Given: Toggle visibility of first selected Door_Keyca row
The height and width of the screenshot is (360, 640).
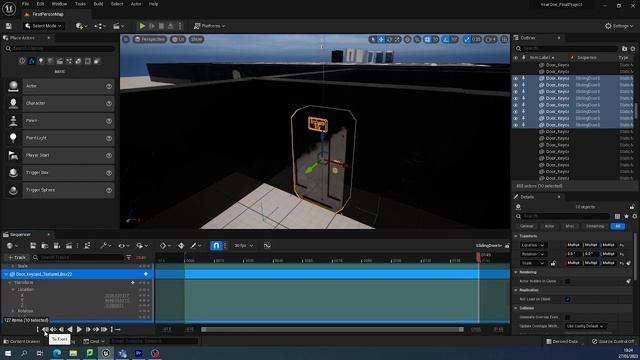Looking at the screenshot, I should coord(516,78).
